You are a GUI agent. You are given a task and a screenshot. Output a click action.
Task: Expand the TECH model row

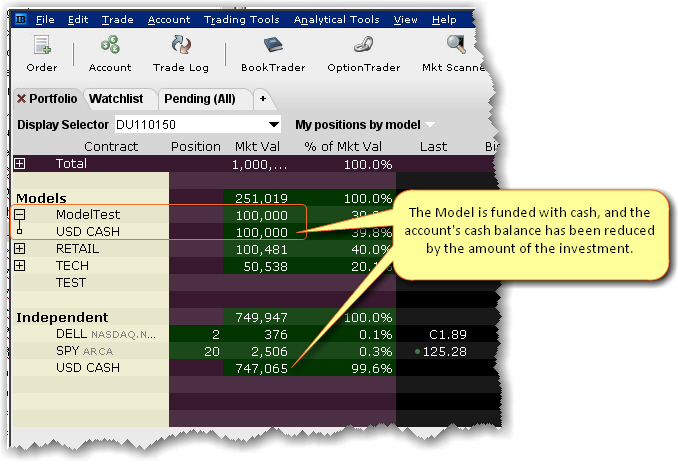pyautogui.click(x=21, y=266)
